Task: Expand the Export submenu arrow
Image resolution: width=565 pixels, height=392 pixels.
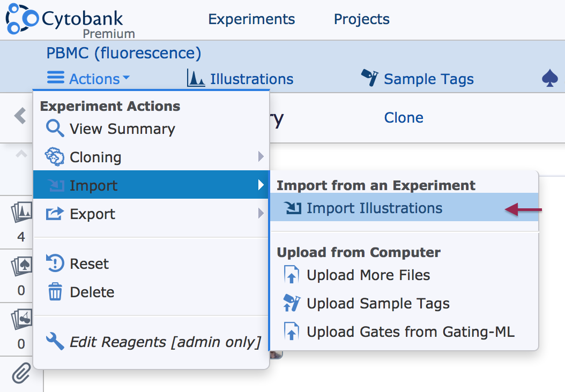Action: click(x=261, y=214)
